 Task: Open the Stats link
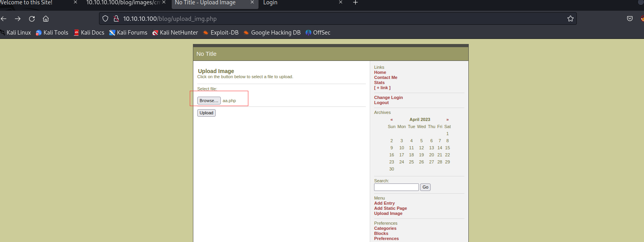[379, 82]
